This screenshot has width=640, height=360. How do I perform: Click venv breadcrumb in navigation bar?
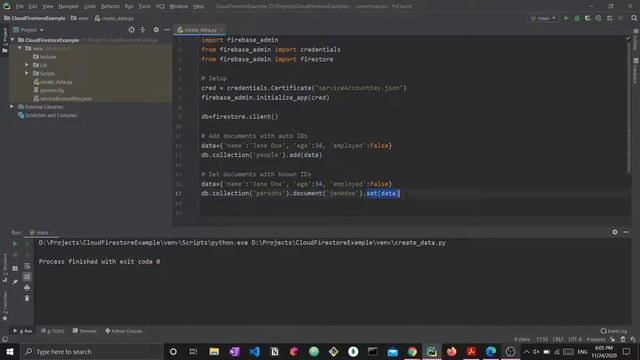point(80,18)
